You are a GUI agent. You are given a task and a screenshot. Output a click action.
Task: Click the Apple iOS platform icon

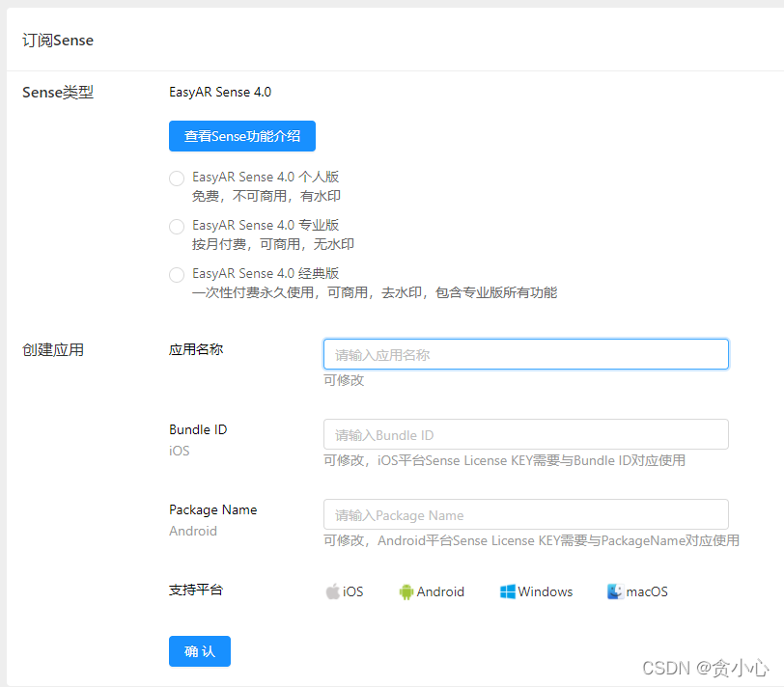[332, 591]
